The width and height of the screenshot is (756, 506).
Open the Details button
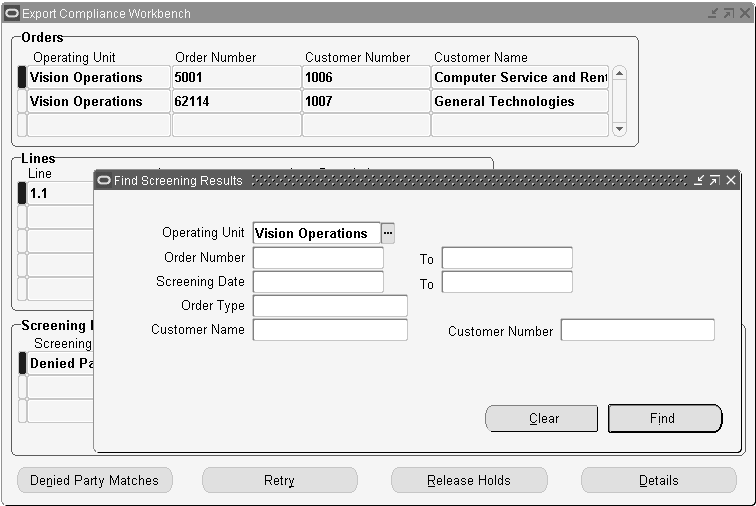[x=659, y=480]
